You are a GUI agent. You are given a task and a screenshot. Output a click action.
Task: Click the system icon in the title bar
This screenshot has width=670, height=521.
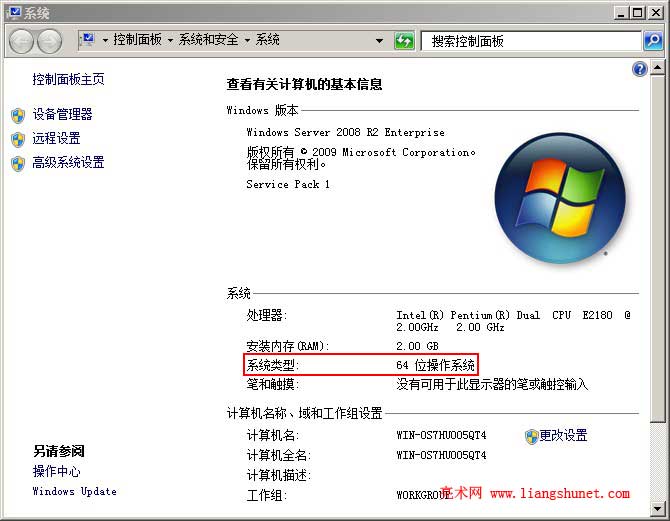click(15, 12)
